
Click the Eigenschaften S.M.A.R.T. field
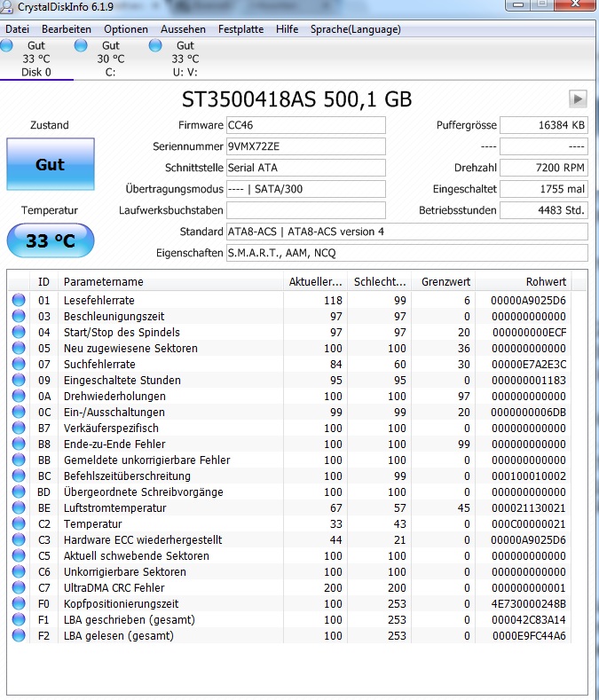pyautogui.click(x=407, y=253)
